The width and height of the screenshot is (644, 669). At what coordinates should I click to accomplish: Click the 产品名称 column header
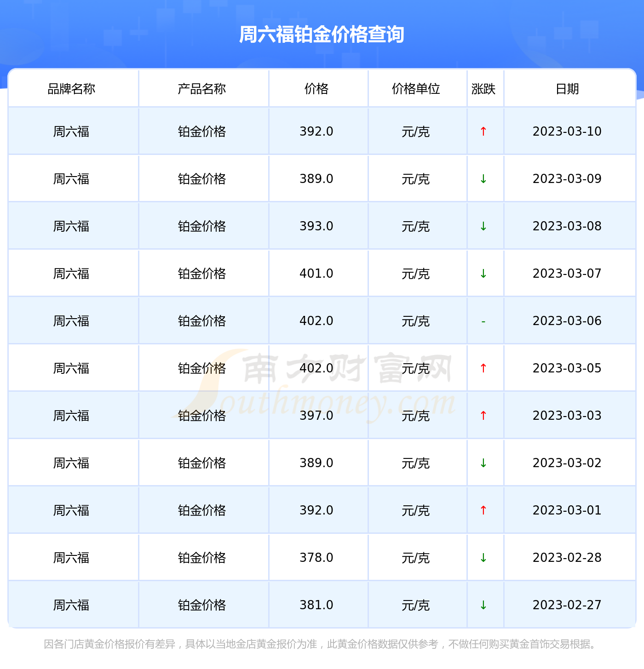202,89
